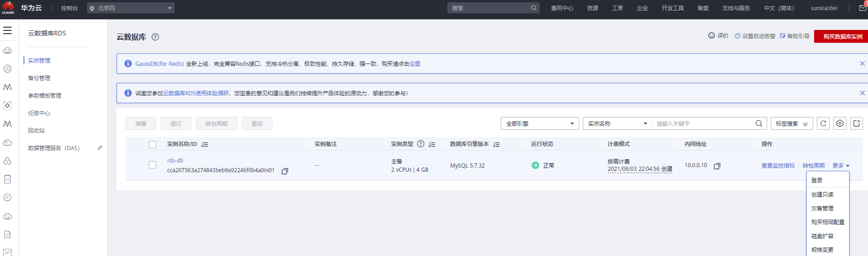The image size is (868, 256).
Task: Click the red 购买数据库实例 button
Action: (x=841, y=36)
